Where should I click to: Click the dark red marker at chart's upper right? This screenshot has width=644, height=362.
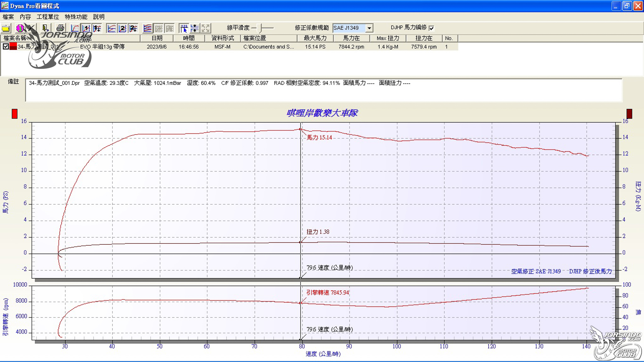(629, 114)
